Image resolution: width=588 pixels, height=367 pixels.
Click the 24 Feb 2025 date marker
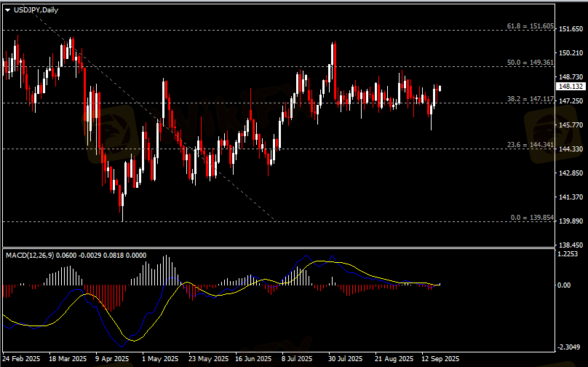[23, 359]
